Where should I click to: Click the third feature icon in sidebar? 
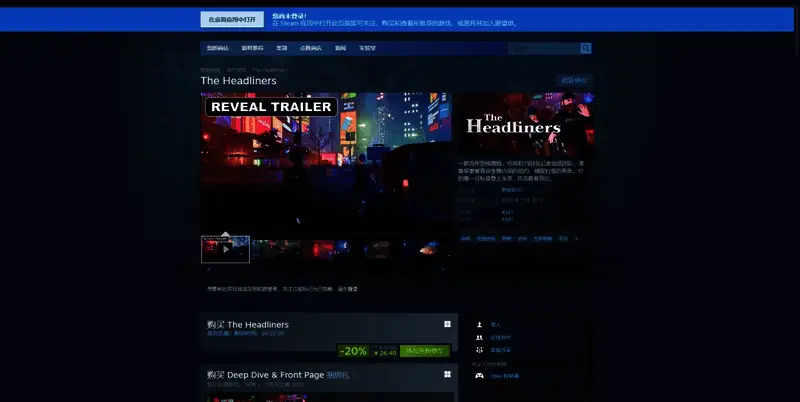click(480, 350)
